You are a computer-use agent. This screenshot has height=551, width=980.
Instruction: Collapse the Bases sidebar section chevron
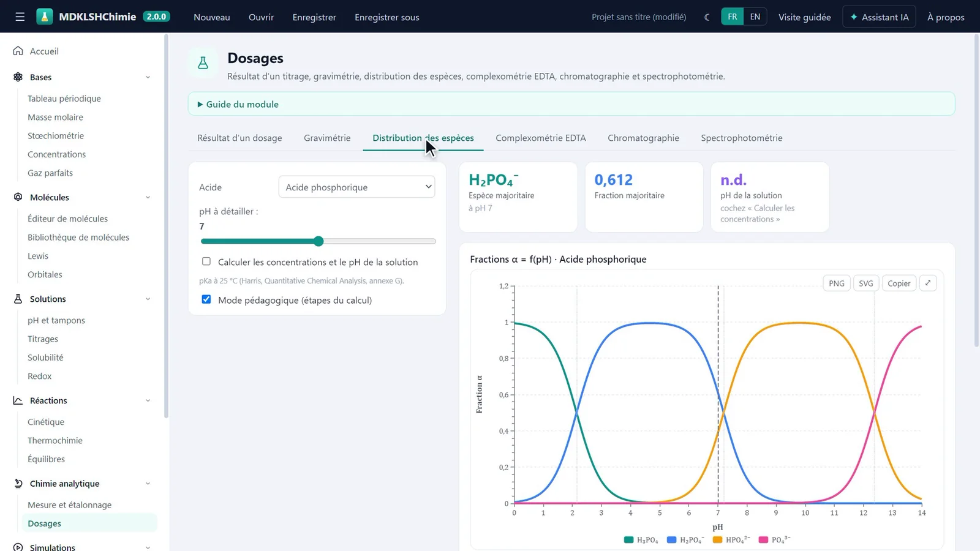(x=148, y=77)
